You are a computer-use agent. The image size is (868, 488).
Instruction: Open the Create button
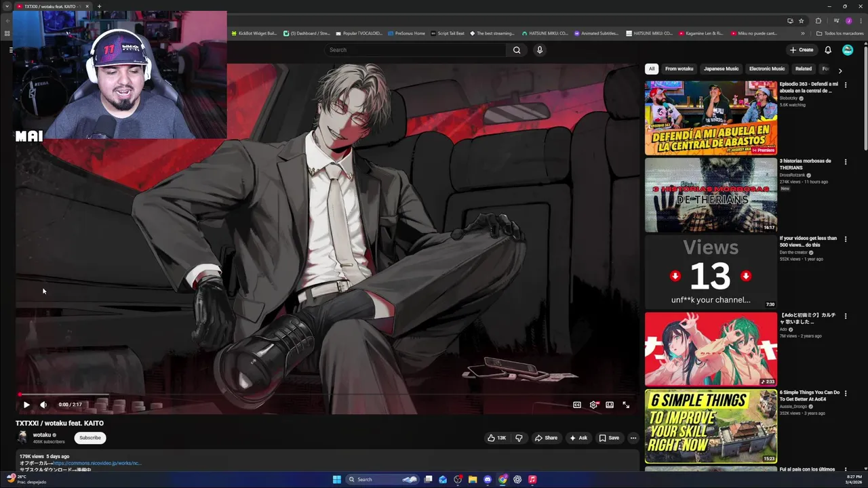tap(801, 49)
